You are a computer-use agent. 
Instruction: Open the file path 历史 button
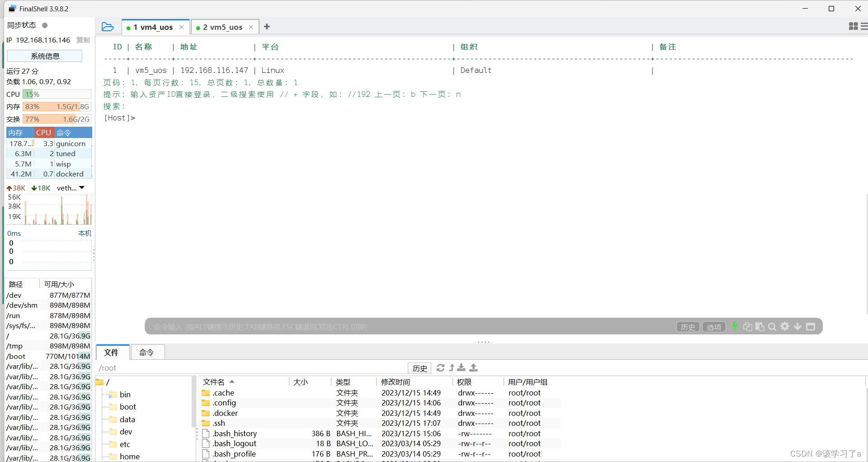tap(420, 368)
